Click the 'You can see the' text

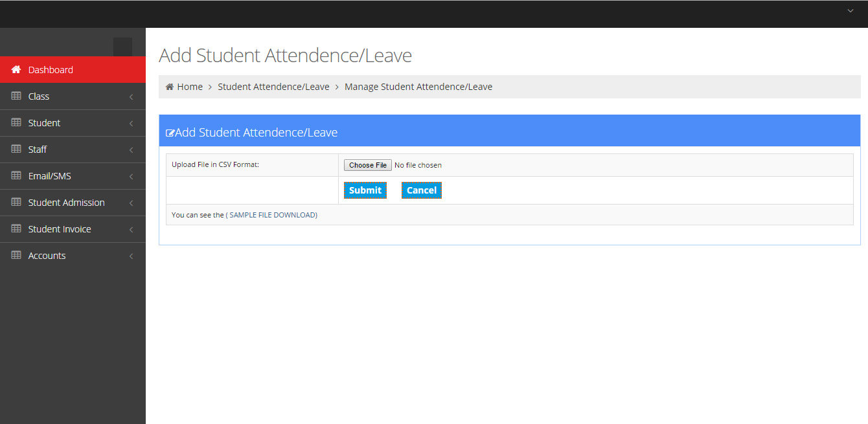pos(198,215)
